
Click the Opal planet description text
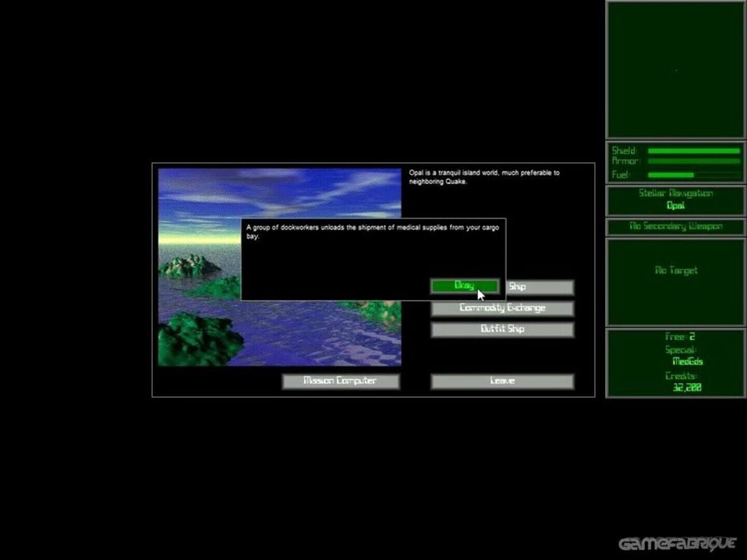(x=483, y=177)
